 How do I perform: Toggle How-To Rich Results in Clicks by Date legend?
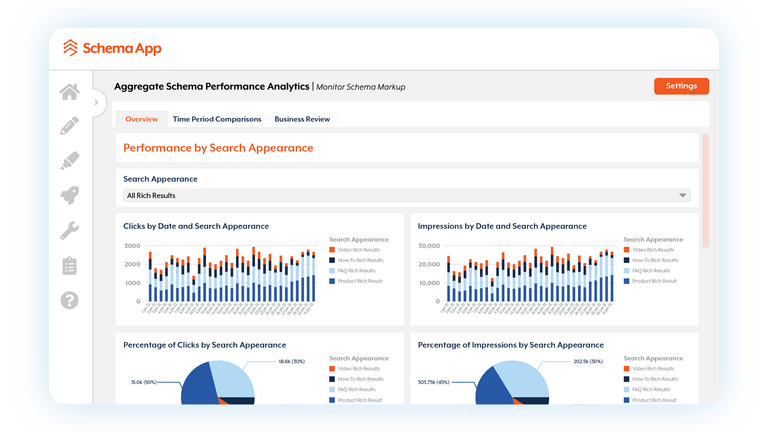click(357, 260)
